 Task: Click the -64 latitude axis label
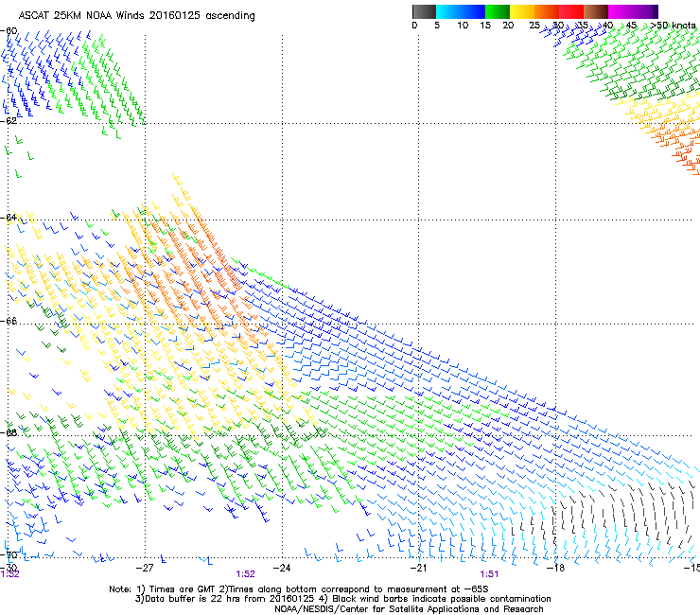[9, 217]
